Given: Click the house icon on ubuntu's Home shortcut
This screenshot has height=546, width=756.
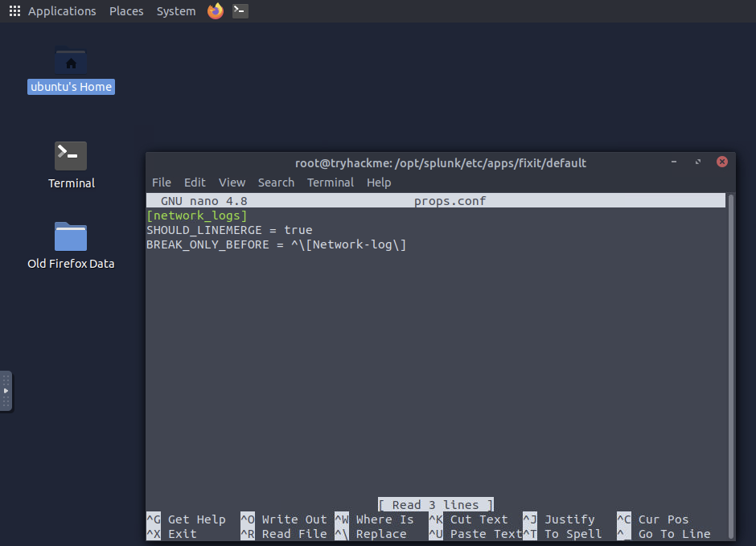Looking at the screenshot, I should point(71,61).
